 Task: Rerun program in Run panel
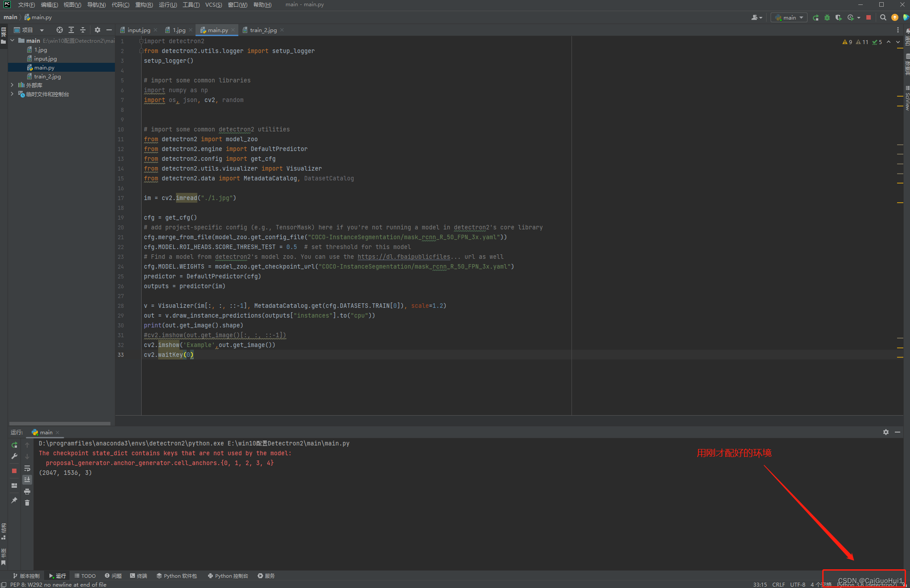tap(14, 445)
